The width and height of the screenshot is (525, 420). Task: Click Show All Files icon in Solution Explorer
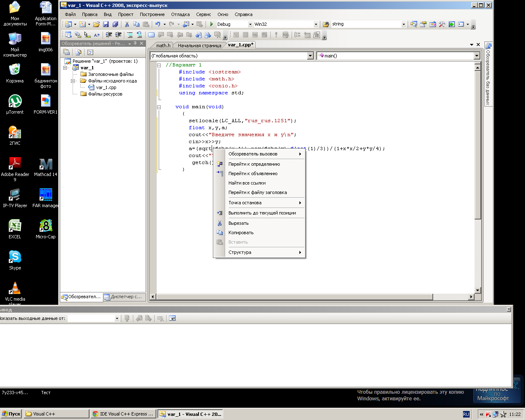click(x=78, y=52)
